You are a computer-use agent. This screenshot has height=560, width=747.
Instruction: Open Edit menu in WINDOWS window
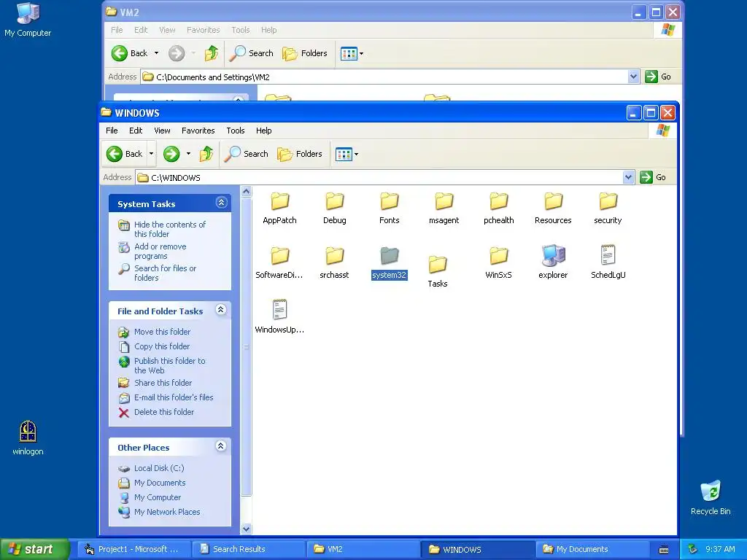[x=136, y=131]
